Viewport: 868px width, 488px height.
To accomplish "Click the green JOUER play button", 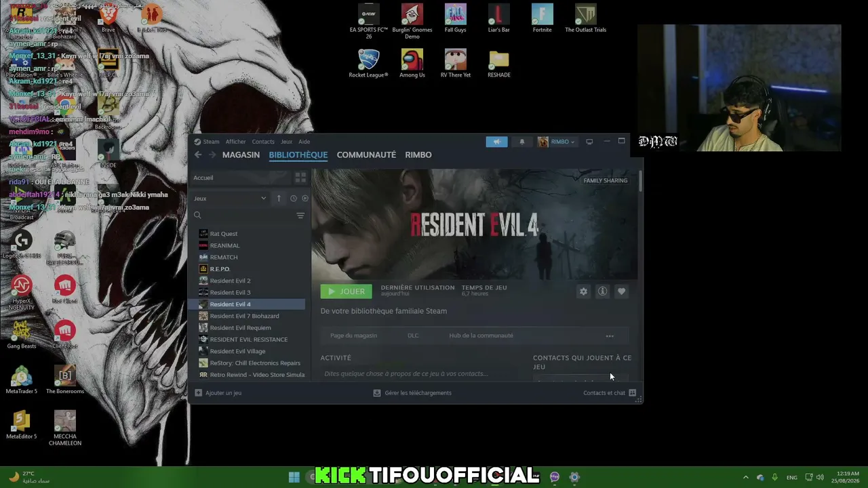I will tap(346, 291).
